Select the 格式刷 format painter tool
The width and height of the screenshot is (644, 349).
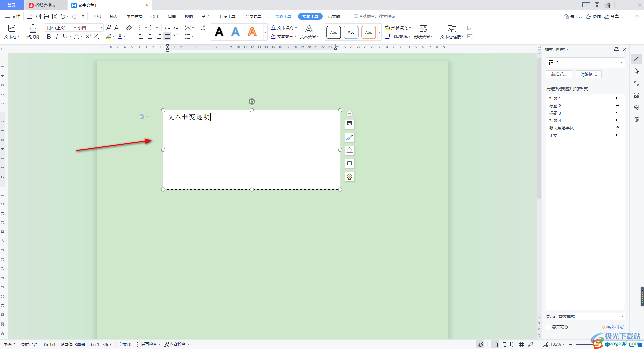32,32
